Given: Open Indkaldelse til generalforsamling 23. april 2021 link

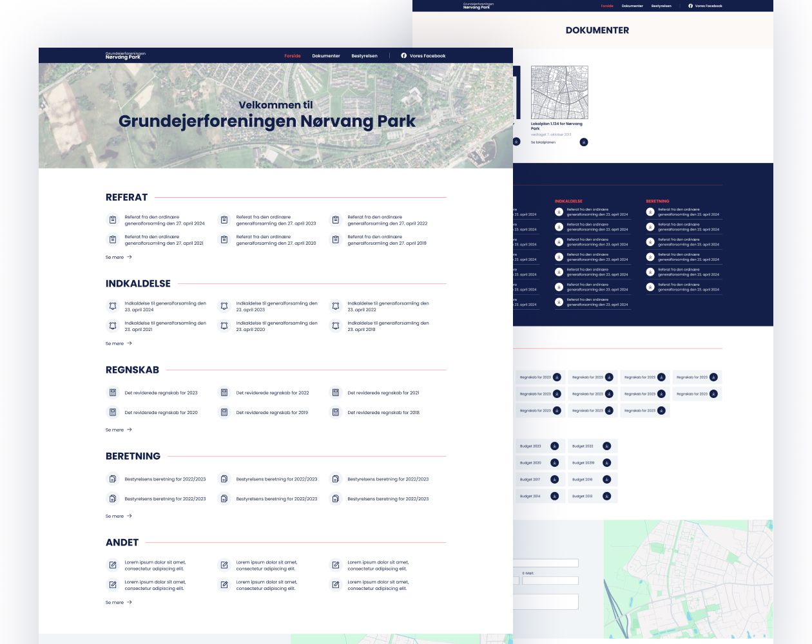Looking at the screenshot, I should click(165, 326).
